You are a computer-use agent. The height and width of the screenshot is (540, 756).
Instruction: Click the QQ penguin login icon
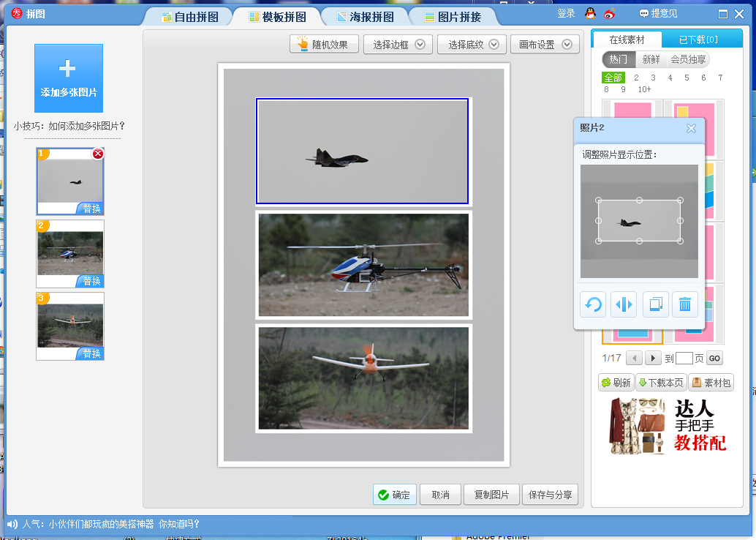(x=590, y=13)
